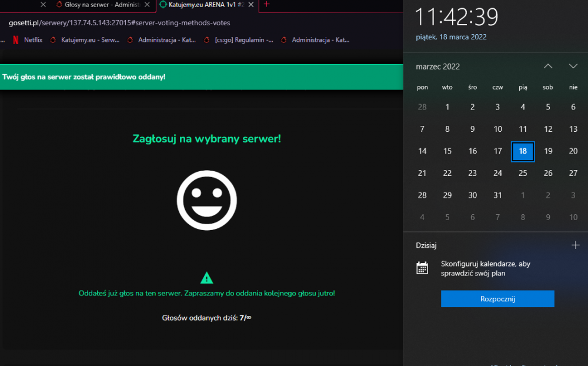Select day 13 in March calendar
Viewport: 588px width, 366px height.
click(573, 129)
